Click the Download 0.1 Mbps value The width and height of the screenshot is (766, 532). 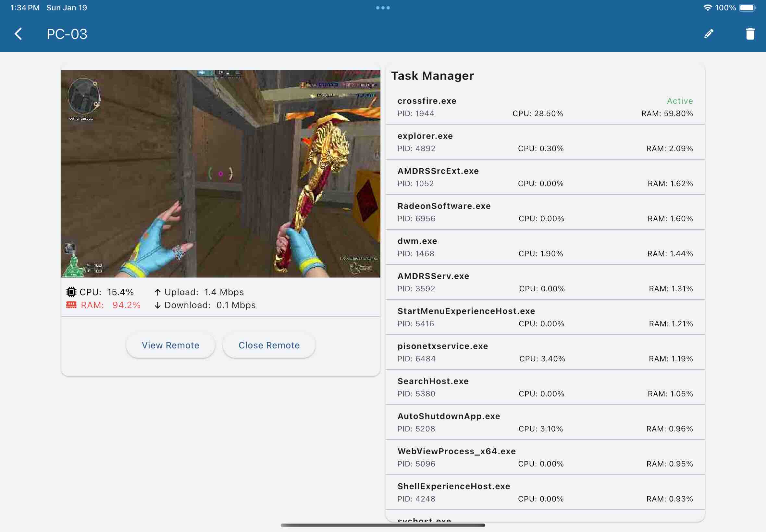coord(236,305)
